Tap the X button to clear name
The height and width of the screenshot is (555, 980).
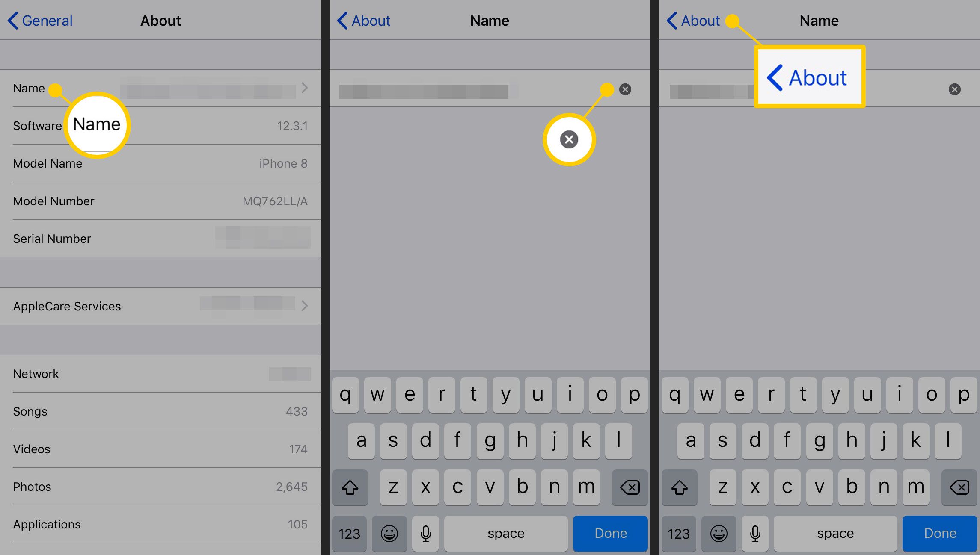625,89
